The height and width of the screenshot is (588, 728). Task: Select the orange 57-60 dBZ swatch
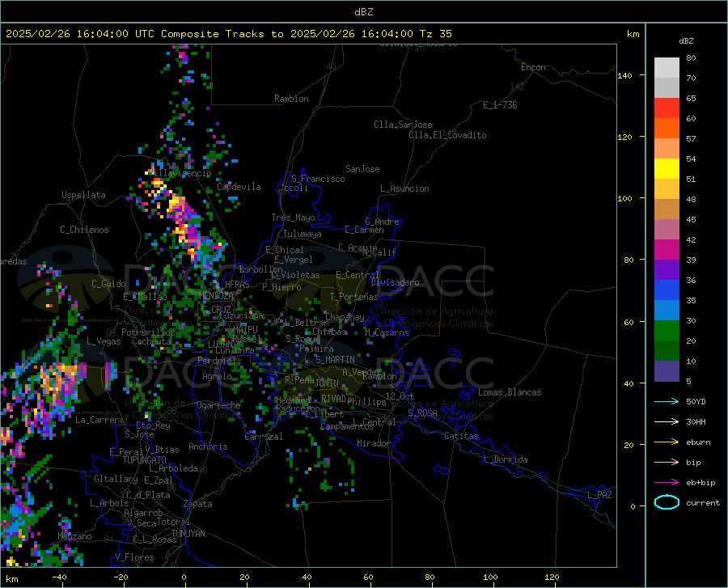(x=667, y=129)
